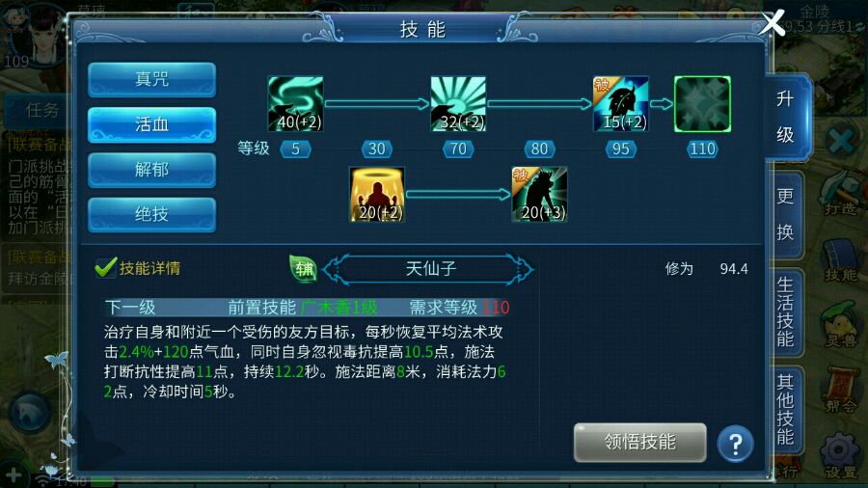Toggle the 技能详情 checkbox
This screenshot has width=868, height=488.
[x=105, y=268]
